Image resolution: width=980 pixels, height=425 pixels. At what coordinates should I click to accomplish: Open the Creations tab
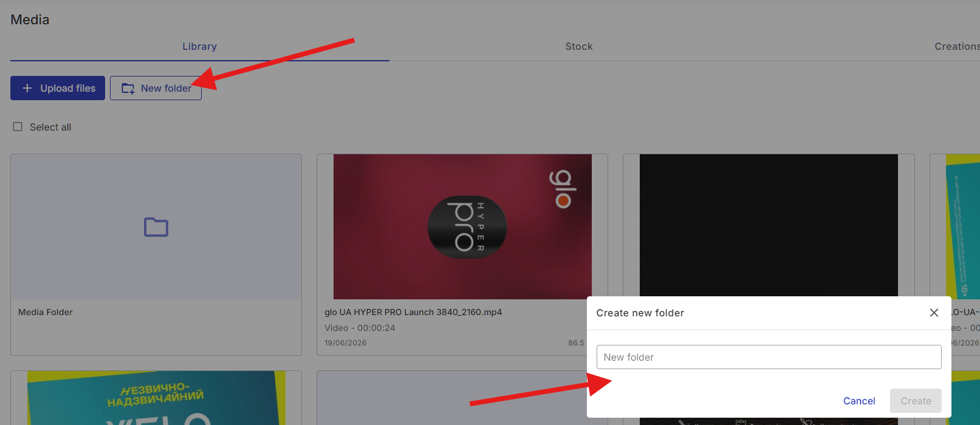[957, 46]
